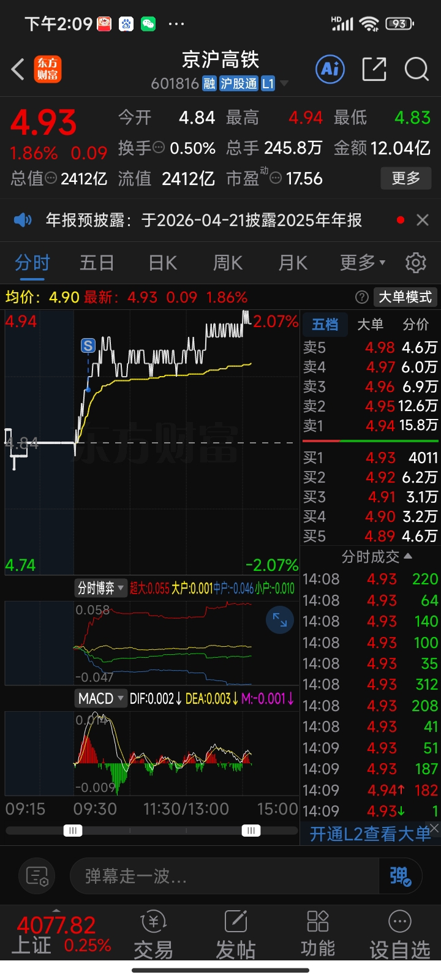Image resolution: width=441 pixels, height=980 pixels.
Task: Tap the help question mark icon
Action: 362,298
